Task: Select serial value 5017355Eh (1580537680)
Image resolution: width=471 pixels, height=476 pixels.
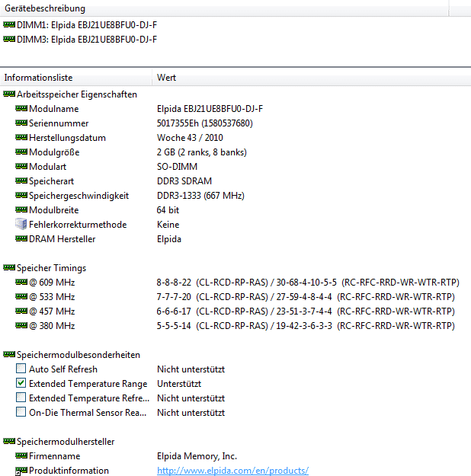Action: pyautogui.click(x=205, y=123)
